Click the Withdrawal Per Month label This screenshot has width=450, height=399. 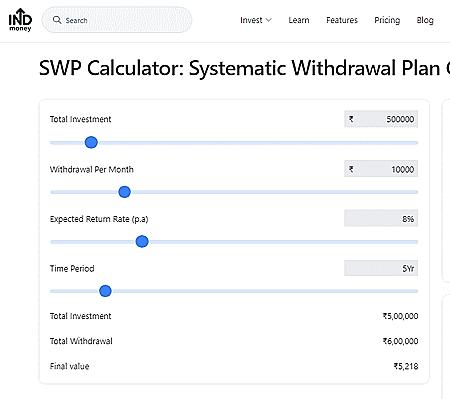click(x=92, y=169)
